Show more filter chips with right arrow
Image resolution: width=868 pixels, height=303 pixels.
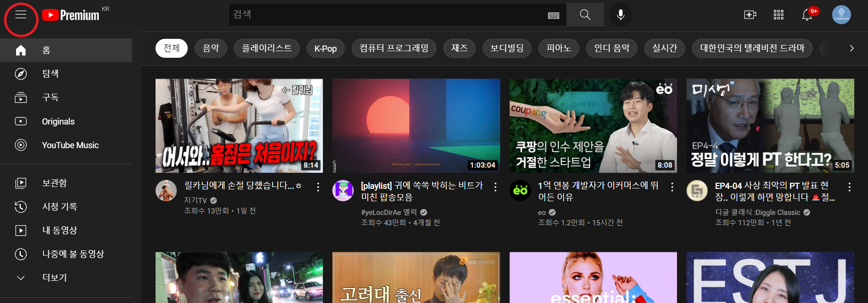pos(851,48)
